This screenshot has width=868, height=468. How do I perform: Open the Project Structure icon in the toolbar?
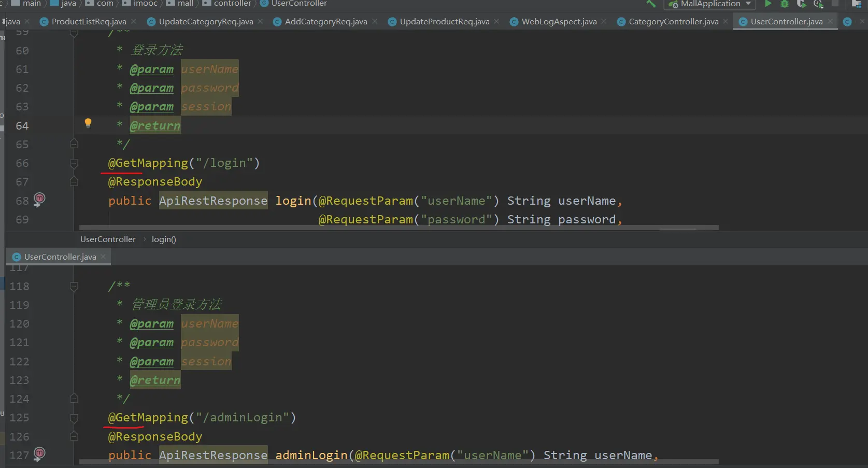click(857, 4)
